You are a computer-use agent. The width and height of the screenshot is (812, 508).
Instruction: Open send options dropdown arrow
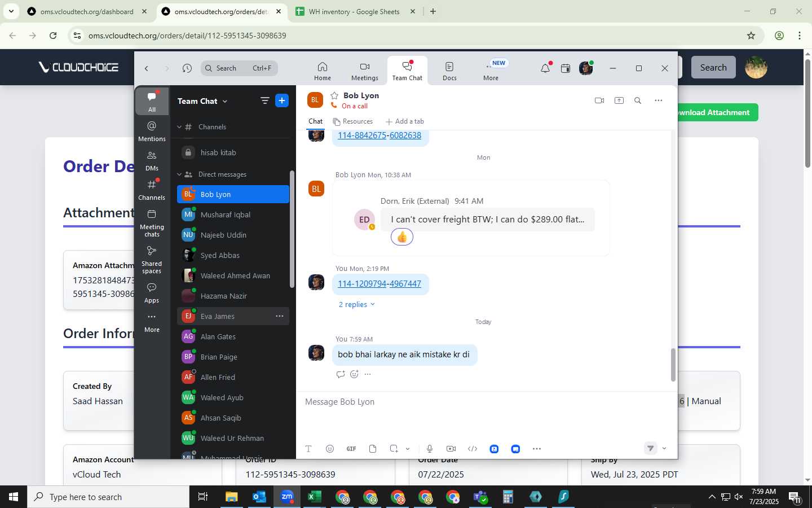pyautogui.click(x=664, y=448)
